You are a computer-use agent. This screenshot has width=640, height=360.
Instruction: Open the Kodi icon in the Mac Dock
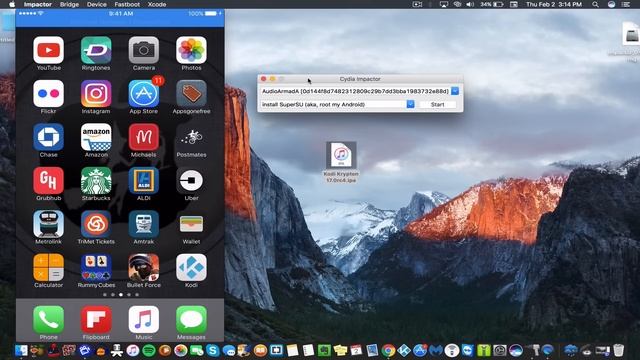(404, 350)
